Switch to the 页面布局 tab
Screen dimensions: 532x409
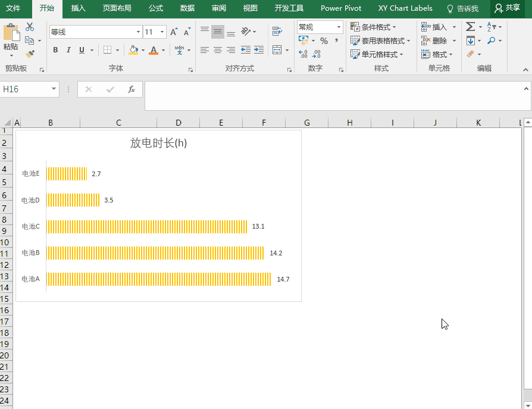tap(117, 8)
